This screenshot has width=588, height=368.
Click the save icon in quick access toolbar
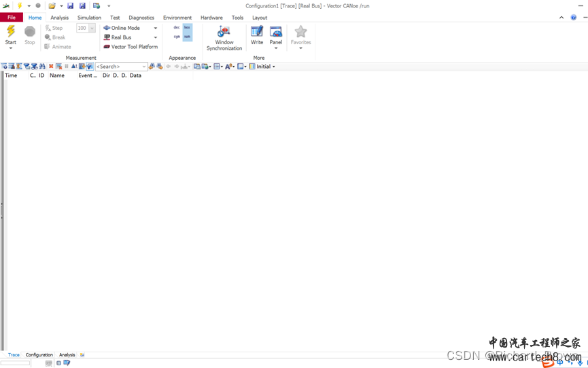[x=70, y=6]
